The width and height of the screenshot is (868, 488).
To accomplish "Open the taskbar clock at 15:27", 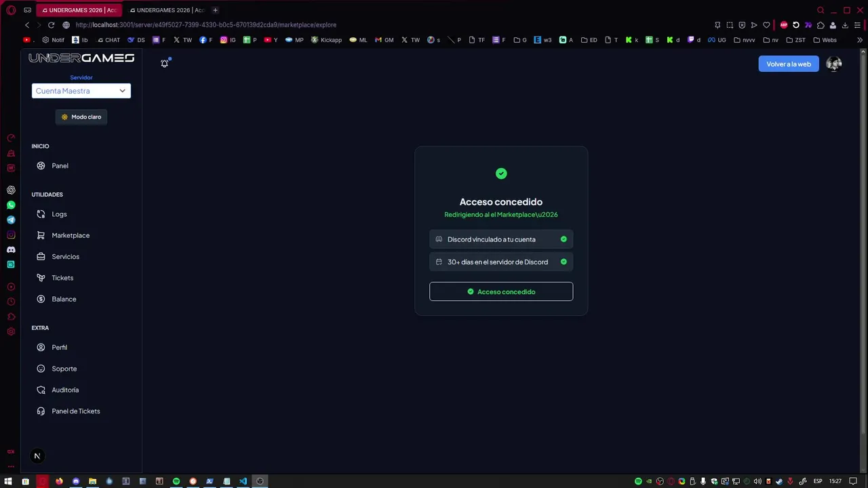I will (x=835, y=481).
